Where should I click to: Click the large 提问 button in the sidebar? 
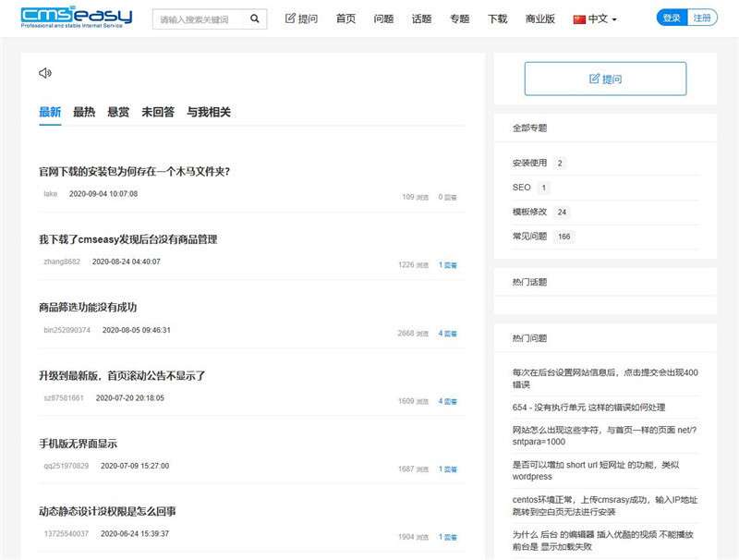point(605,79)
